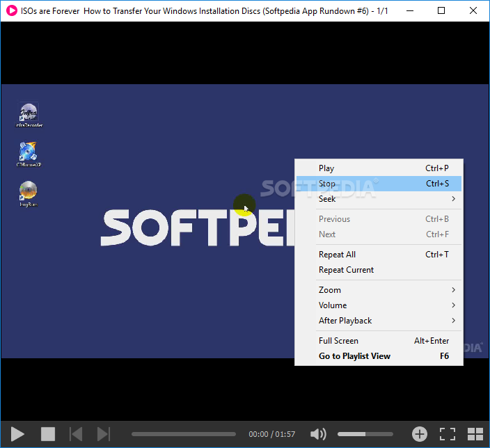Click the Previous track button in control bar
The width and height of the screenshot is (490, 448).
pos(76,434)
